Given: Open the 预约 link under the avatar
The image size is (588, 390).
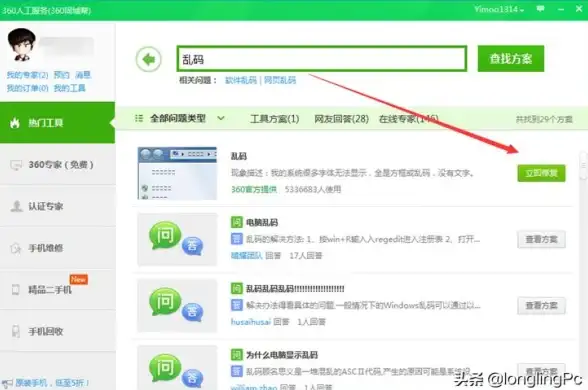Looking at the screenshot, I should point(61,75).
